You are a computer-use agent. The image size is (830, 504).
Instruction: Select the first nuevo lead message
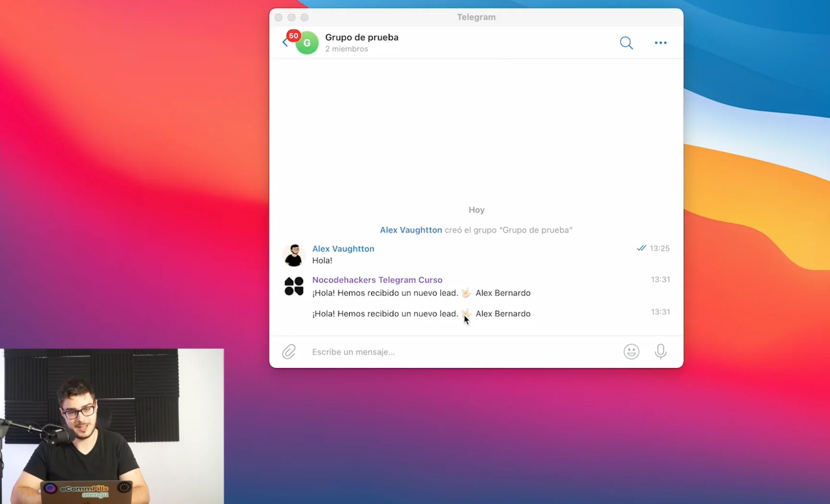click(x=421, y=293)
